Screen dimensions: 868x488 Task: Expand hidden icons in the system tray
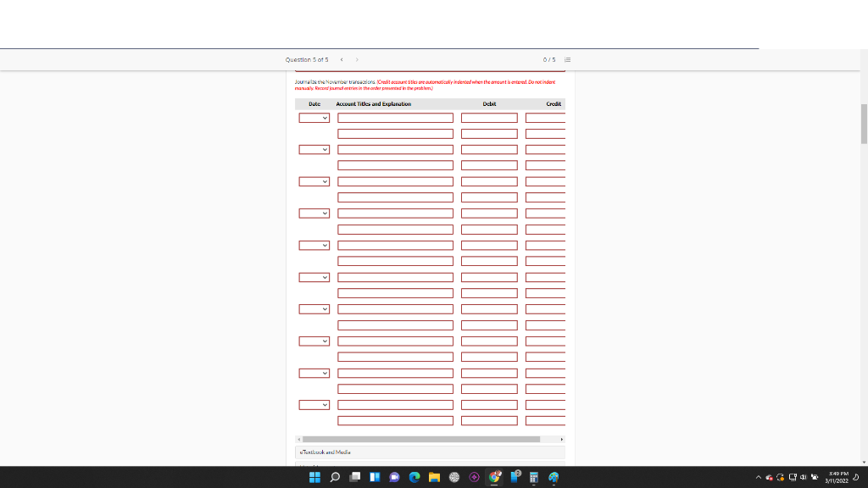[759, 476]
